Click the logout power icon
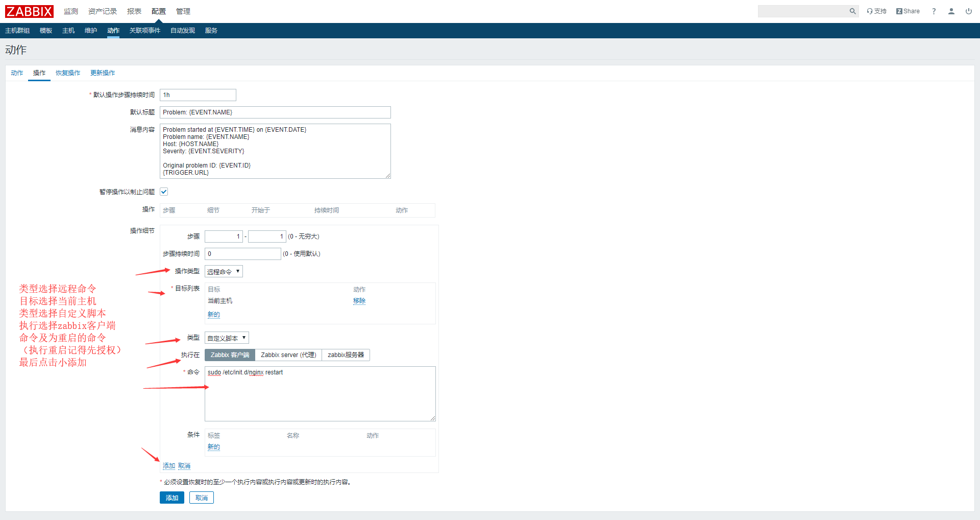 tap(968, 11)
